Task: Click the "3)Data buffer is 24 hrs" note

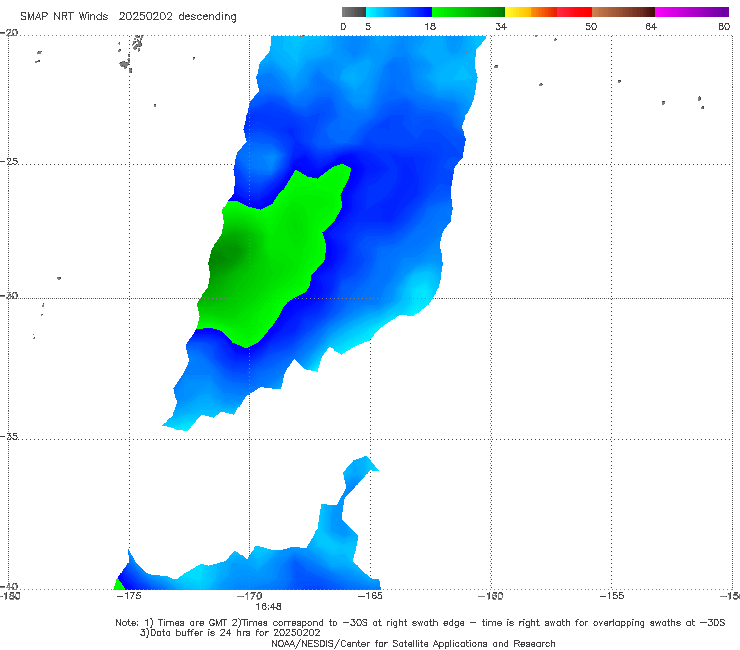Action: click(230, 633)
